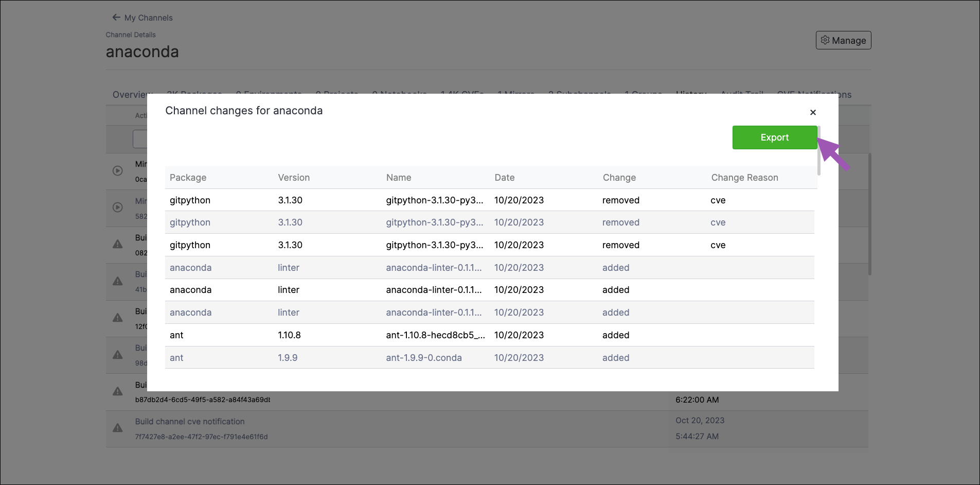Click the anaconda channel title
980x485 pixels.
point(142,51)
